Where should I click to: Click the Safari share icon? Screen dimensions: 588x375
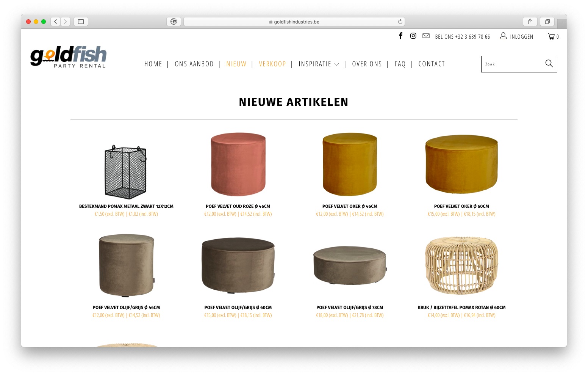pos(530,22)
